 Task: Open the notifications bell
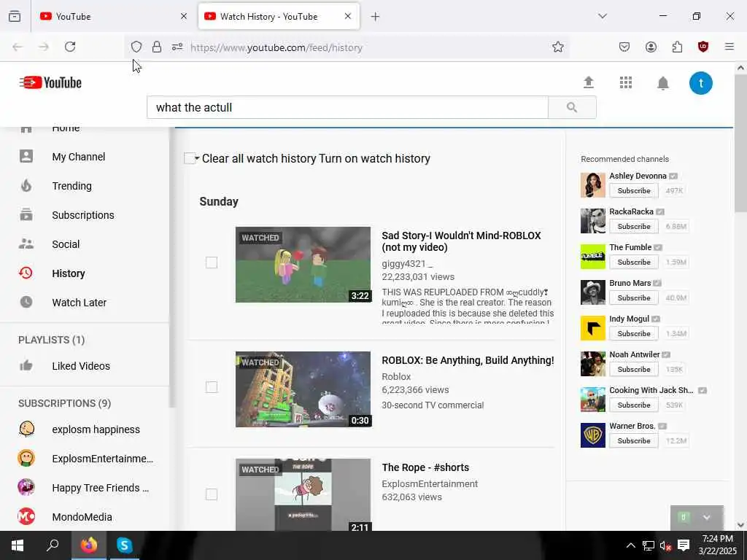click(662, 83)
